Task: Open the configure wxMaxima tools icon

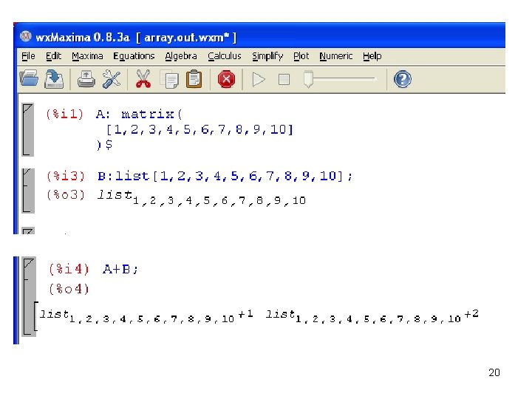Action: click(x=112, y=79)
